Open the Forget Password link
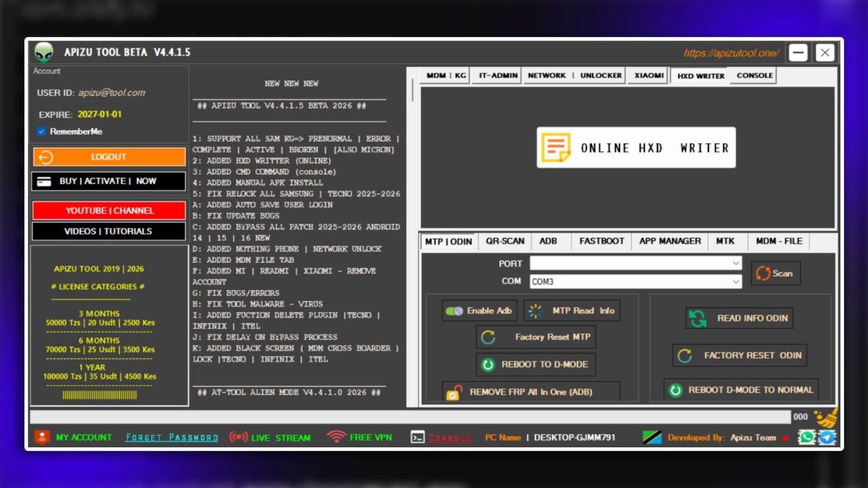The width and height of the screenshot is (868, 488). coord(171,437)
